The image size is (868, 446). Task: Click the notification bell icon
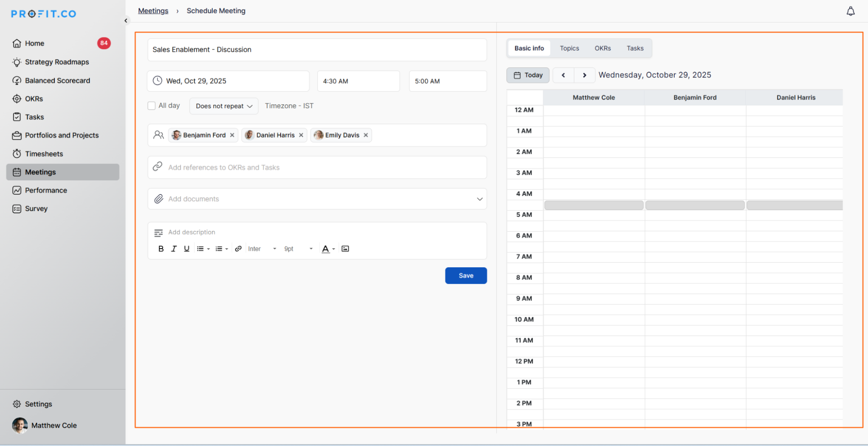click(850, 11)
